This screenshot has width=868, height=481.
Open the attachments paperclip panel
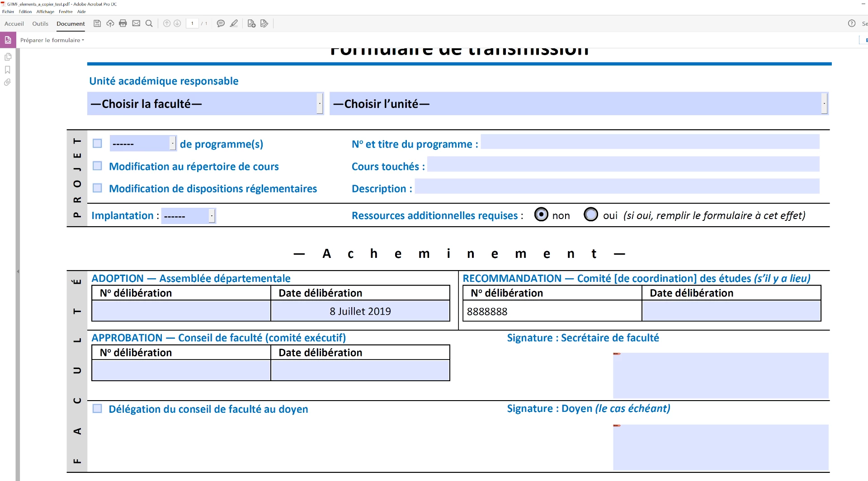(8, 82)
